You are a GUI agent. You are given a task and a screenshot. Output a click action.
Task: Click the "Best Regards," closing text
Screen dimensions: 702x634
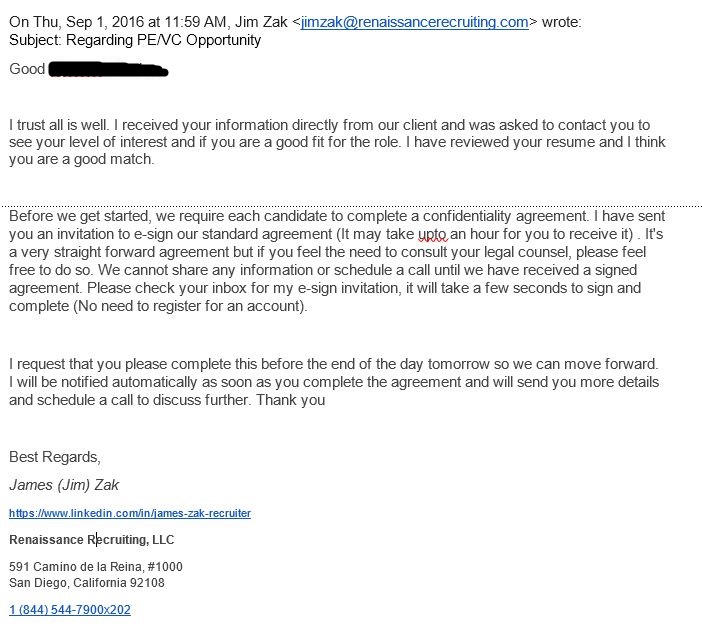[x=55, y=457]
